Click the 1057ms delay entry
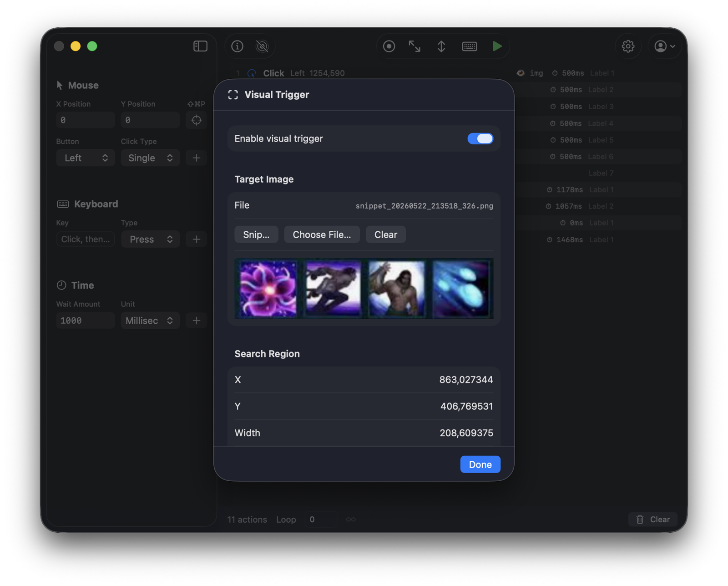 tap(563, 206)
